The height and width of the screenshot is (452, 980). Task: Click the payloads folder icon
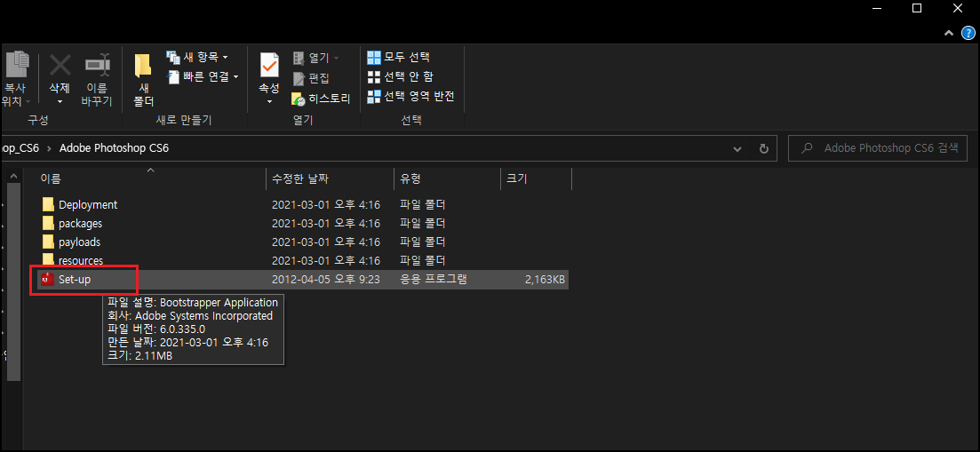[x=48, y=242]
